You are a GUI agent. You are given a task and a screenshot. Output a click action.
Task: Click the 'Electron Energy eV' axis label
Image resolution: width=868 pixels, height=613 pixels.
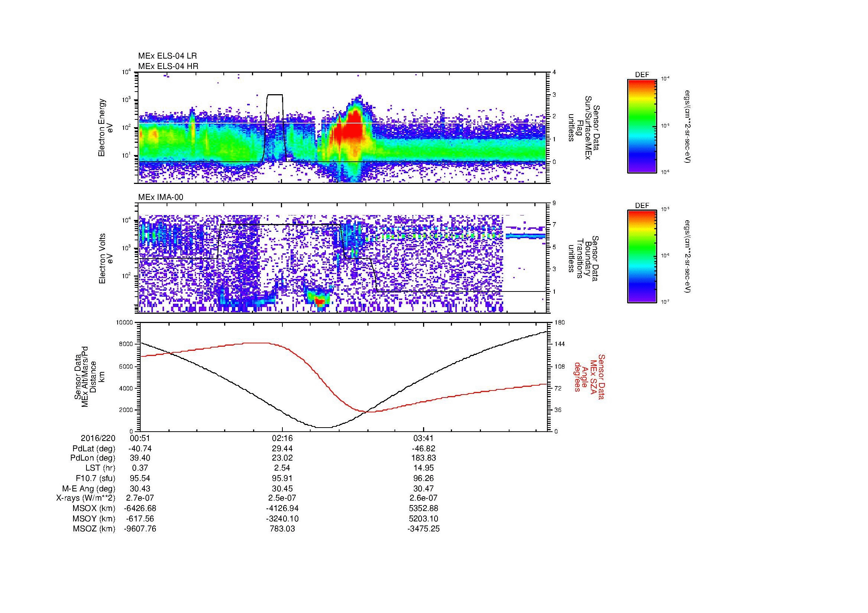[x=106, y=128]
